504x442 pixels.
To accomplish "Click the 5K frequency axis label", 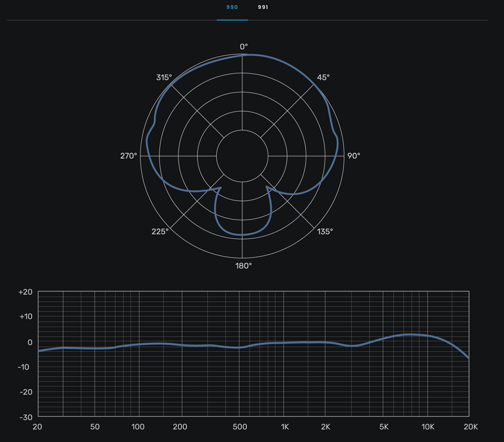I will point(385,427).
